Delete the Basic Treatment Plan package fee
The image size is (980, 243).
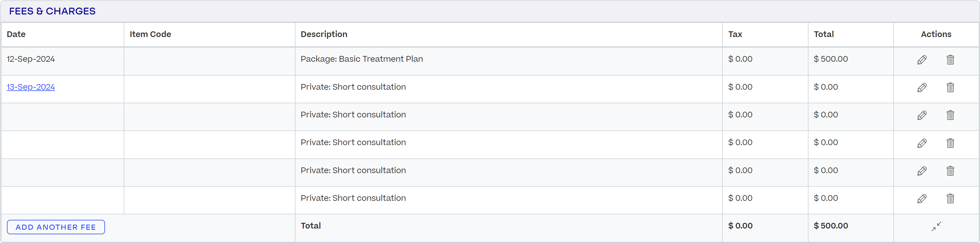(950, 60)
